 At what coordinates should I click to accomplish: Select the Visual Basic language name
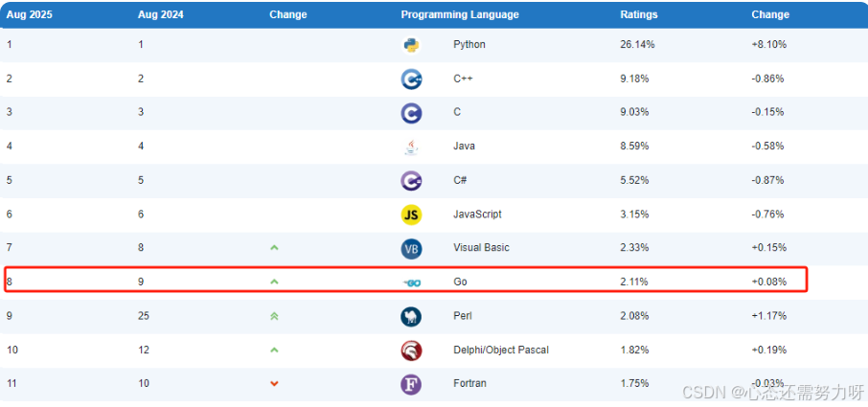tap(481, 248)
